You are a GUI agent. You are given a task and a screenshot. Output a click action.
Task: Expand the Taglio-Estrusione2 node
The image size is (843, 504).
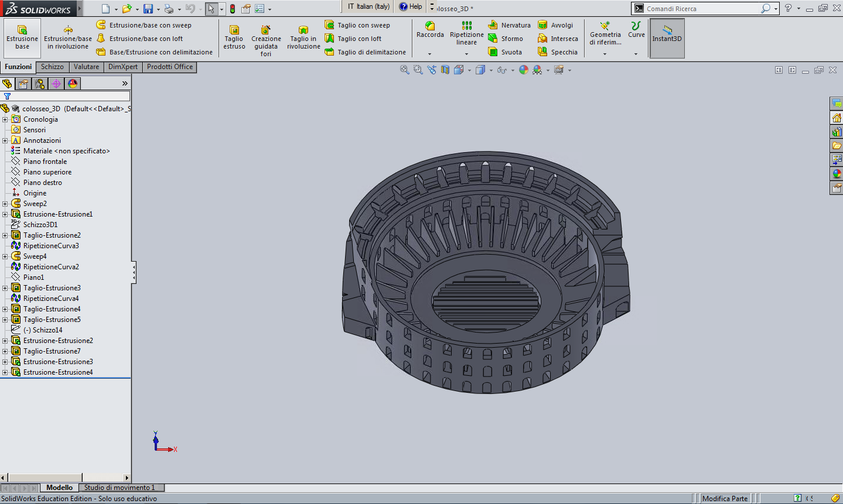[5, 235]
